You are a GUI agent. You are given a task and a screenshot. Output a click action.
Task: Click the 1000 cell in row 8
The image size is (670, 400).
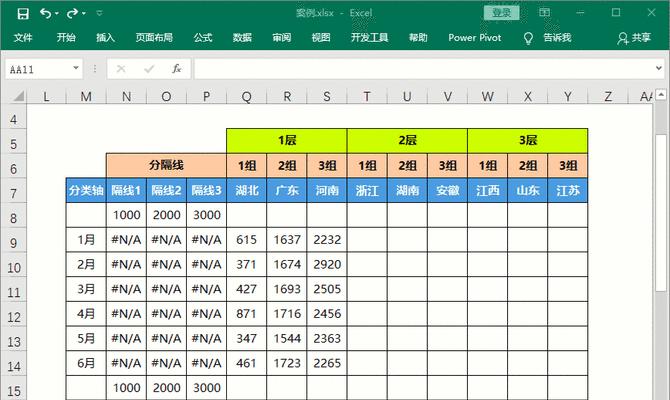pyautogui.click(x=126, y=215)
